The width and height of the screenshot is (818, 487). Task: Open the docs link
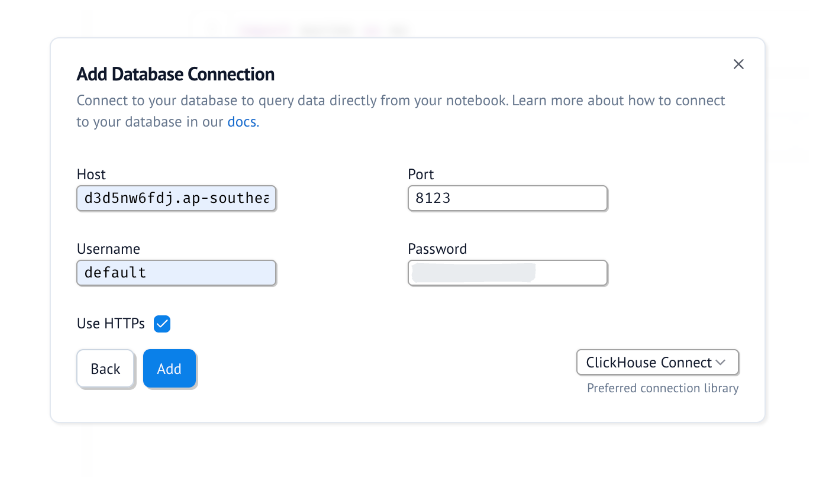pos(242,122)
